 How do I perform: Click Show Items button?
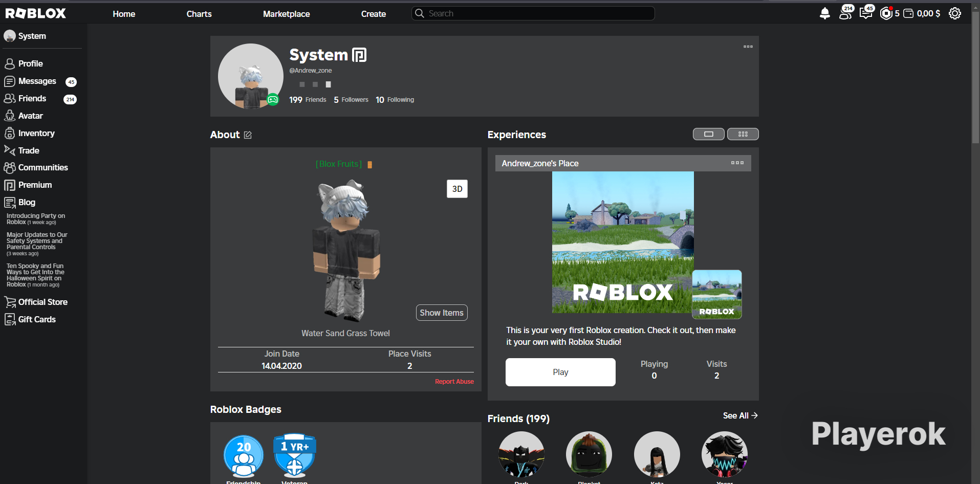tap(442, 313)
